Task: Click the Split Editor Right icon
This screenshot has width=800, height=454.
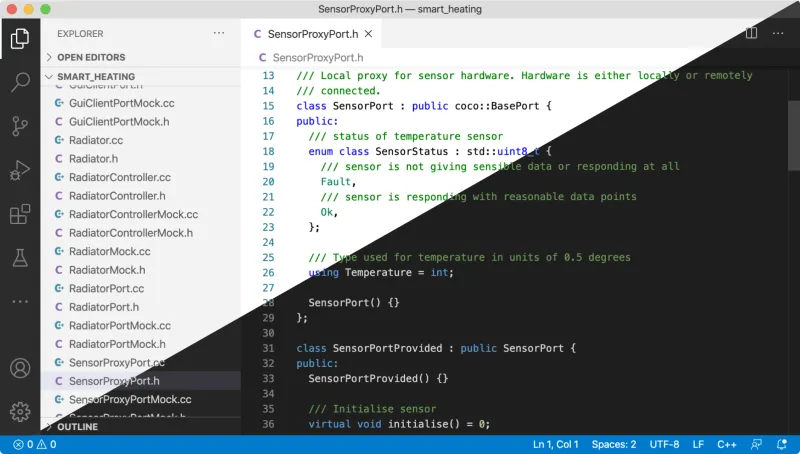Action: tap(751, 33)
